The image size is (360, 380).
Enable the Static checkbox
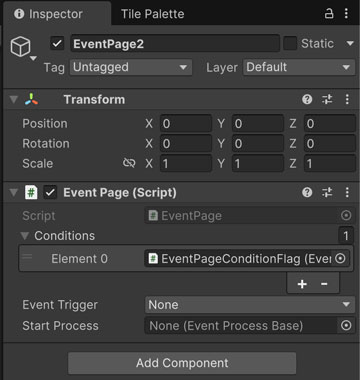point(290,44)
